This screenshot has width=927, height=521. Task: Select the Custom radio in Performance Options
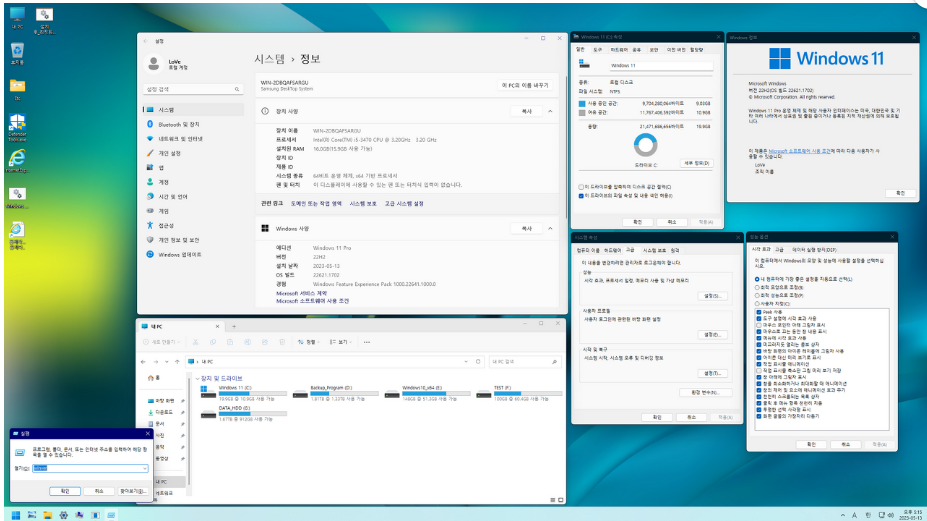pyautogui.click(x=757, y=303)
